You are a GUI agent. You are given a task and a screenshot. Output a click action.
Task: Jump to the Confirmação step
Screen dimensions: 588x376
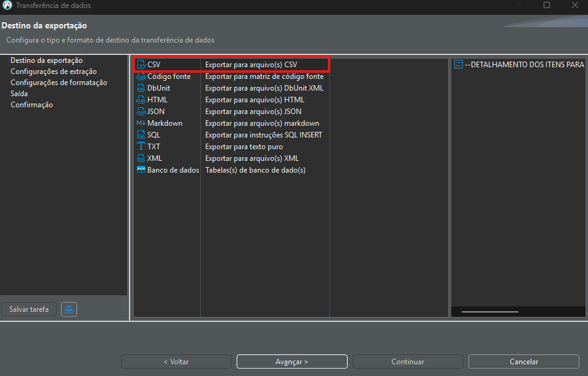(x=31, y=105)
